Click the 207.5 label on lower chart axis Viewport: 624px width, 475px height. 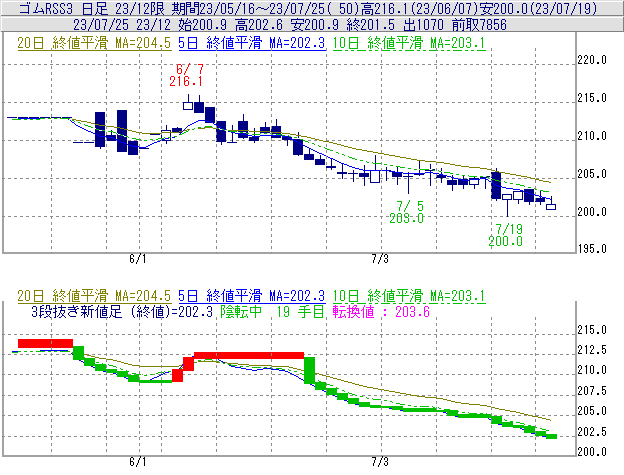point(592,391)
